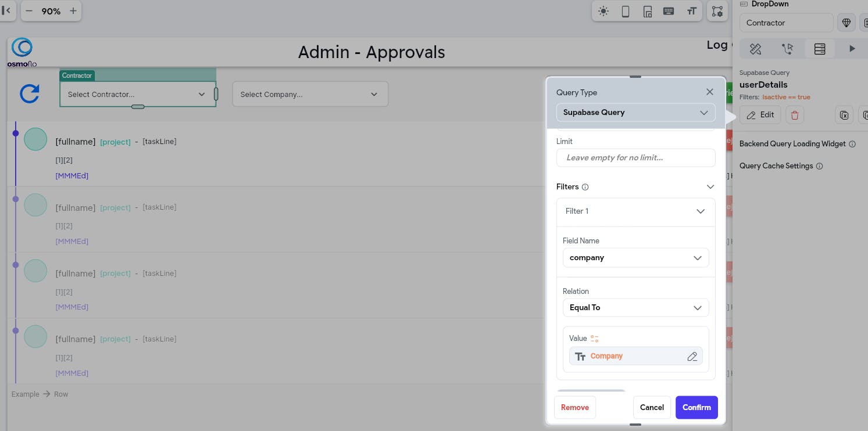This screenshot has width=868, height=431.
Task: Open the Select Company dropdown
Action: point(310,94)
